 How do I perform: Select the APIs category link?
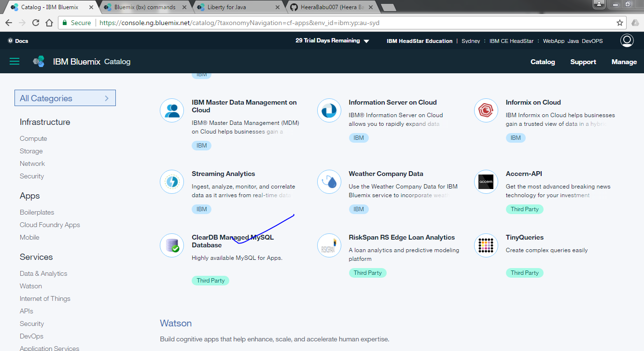coord(27,311)
